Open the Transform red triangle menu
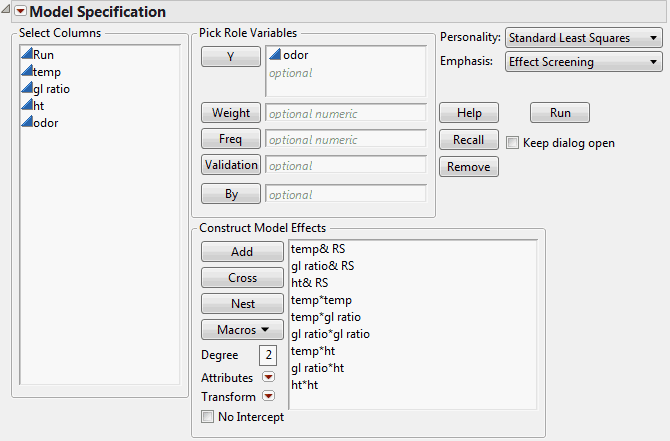The image size is (670, 441). click(x=267, y=396)
